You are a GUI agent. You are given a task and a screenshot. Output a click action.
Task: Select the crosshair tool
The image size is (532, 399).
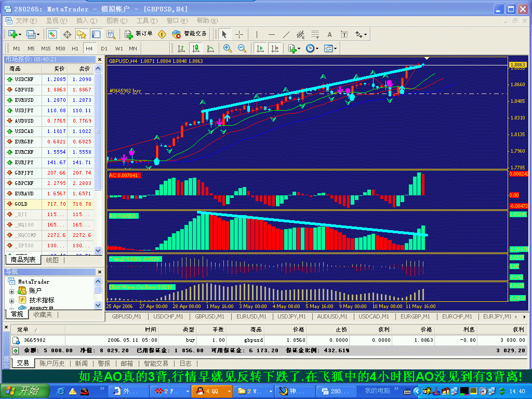pyautogui.click(x=239, y=34)
